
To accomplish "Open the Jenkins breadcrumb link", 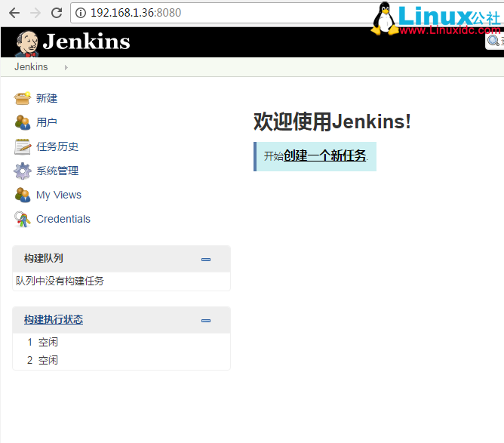I will 31,67.
